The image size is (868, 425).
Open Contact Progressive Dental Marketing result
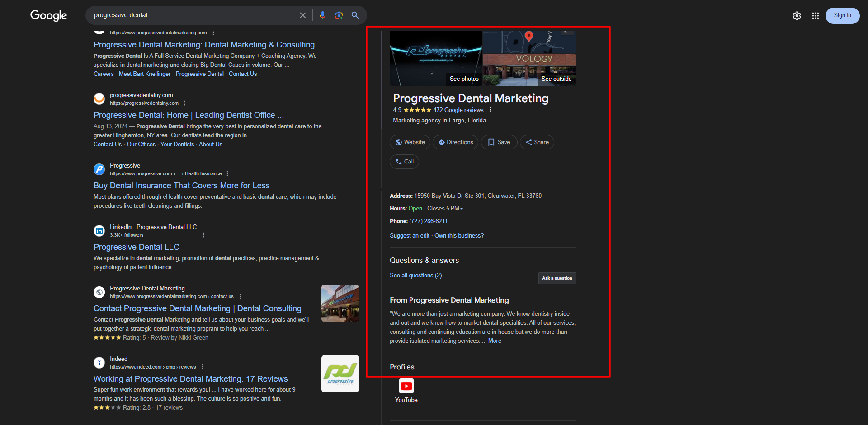point(197,308)
